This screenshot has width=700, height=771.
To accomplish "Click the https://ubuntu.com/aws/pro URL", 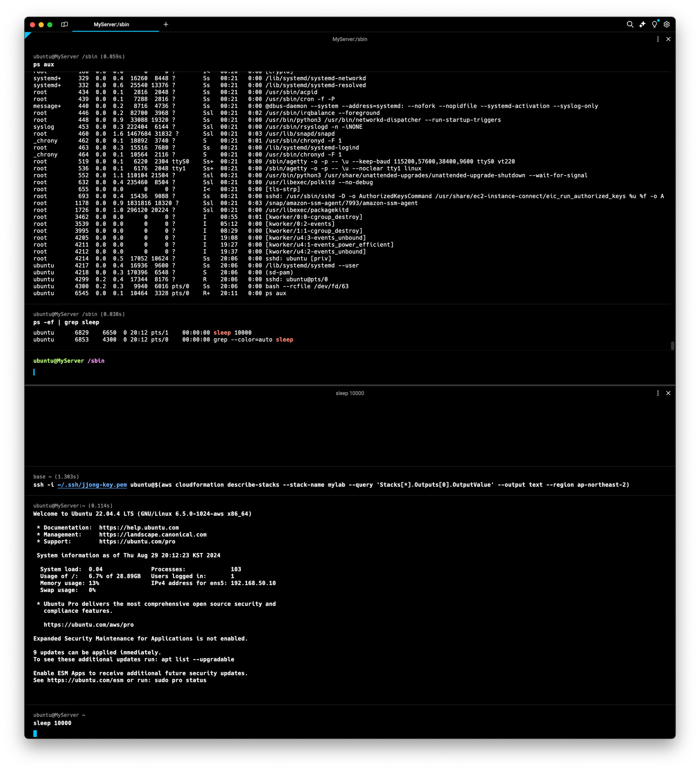I will pyautogui.click(x=89, y=625).
